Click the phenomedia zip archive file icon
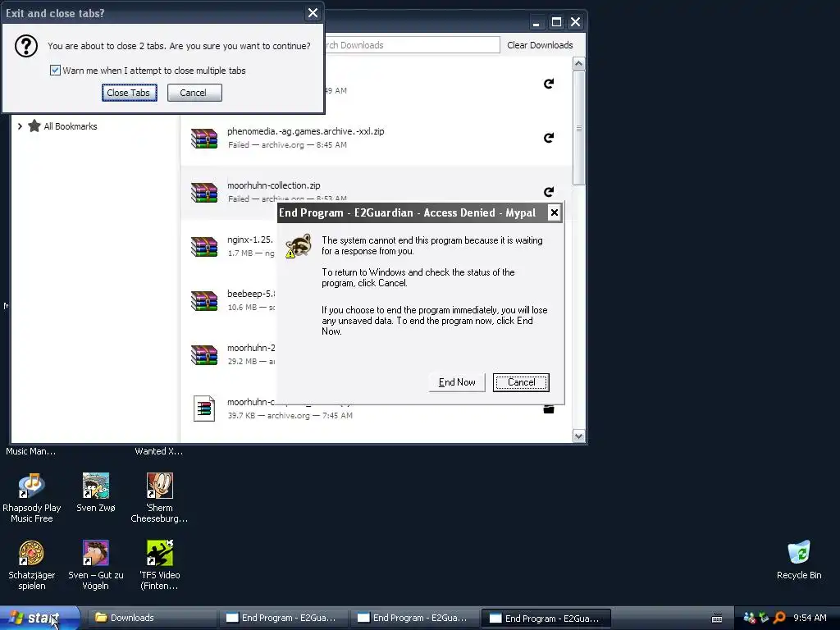The height and width of the screenshot is (630, 840). pyautogui.click(x=204, y=138)
